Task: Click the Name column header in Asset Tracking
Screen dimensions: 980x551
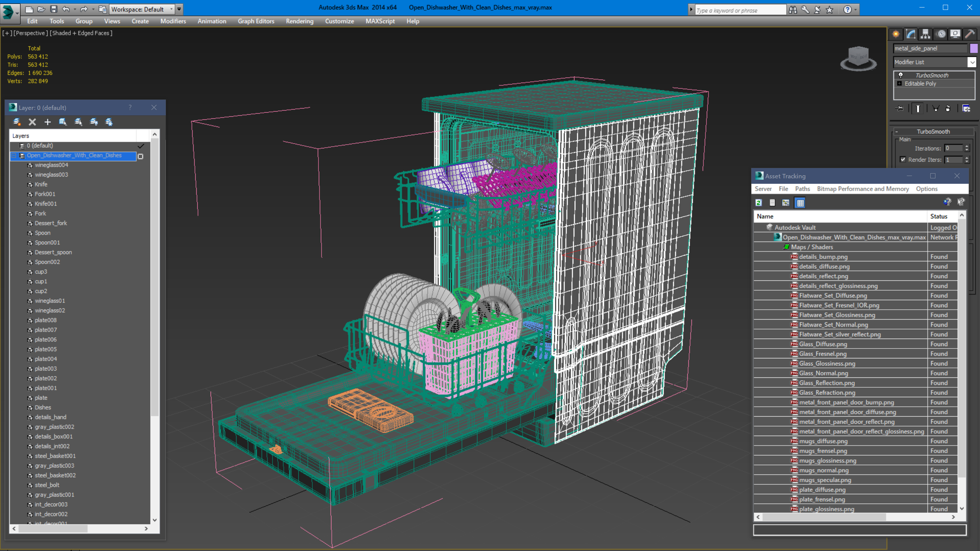Action: point(840,216)
